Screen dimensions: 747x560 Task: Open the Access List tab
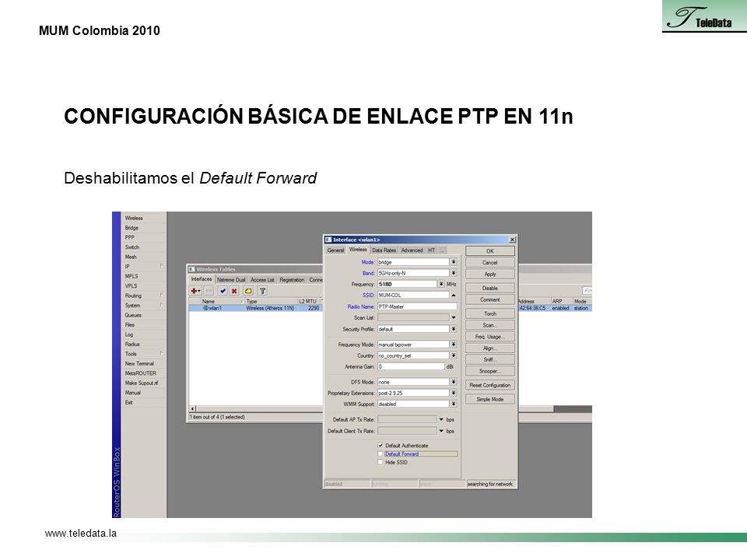(x=262, y=279)
